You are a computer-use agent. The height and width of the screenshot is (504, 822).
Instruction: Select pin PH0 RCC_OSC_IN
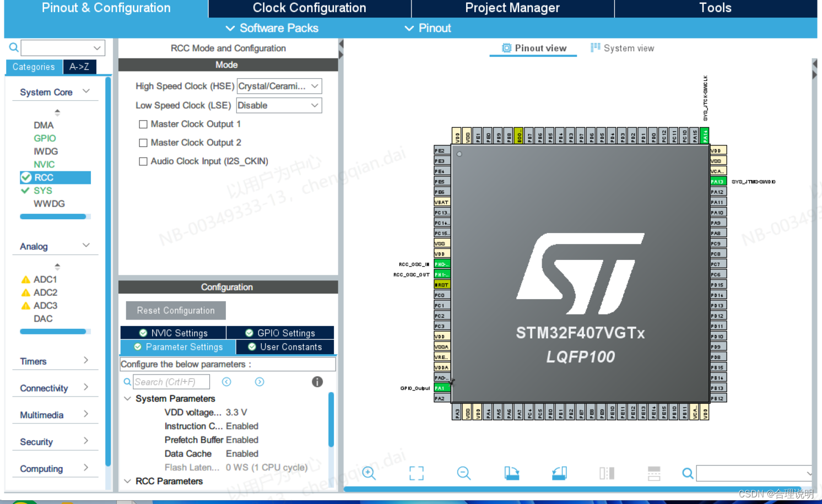tap(442, 264)
